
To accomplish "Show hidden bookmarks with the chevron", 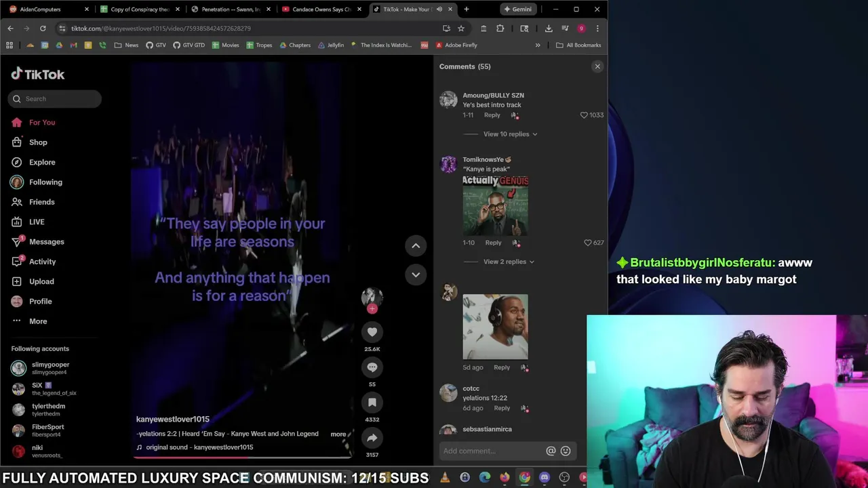I will coord(538,45).
